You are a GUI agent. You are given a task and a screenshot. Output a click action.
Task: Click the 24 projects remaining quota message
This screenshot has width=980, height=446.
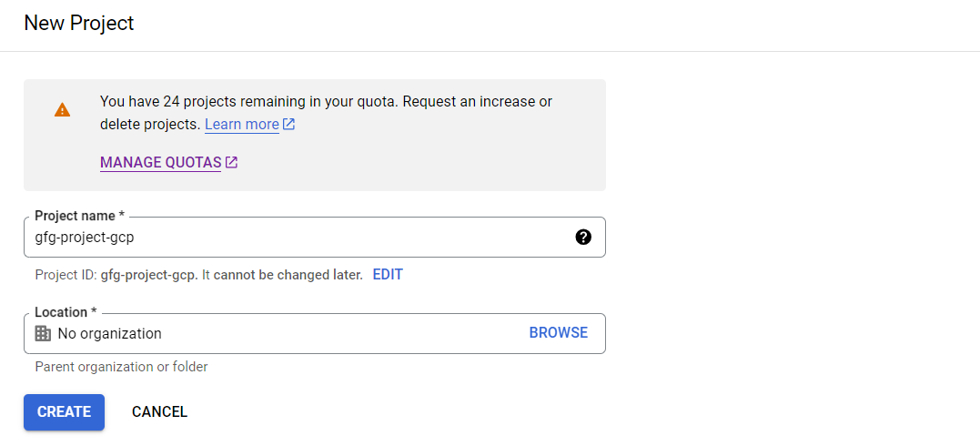tap(326, 102)
